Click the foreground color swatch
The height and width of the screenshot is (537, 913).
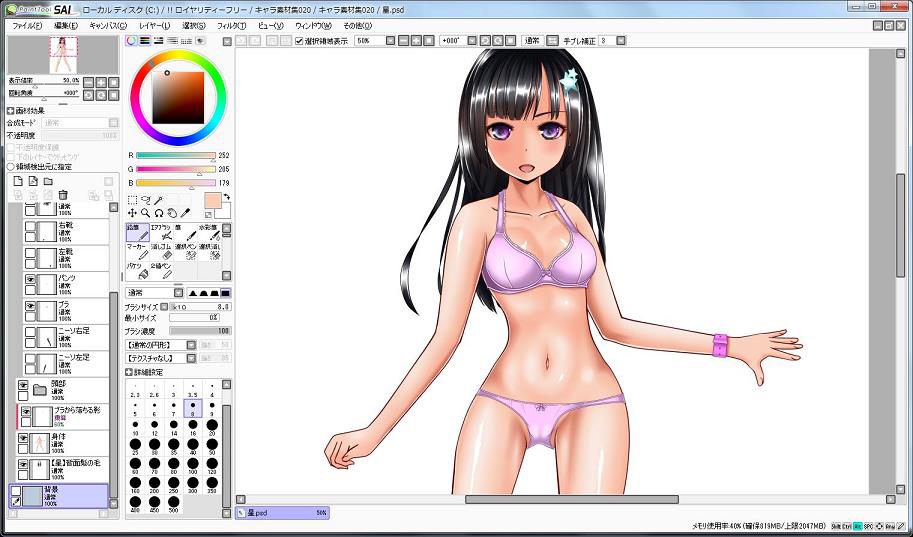(213, 200)
